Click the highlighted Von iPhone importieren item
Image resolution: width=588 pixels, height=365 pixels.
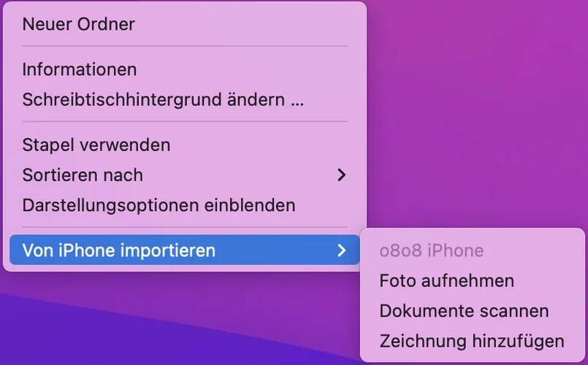point(185,250)
